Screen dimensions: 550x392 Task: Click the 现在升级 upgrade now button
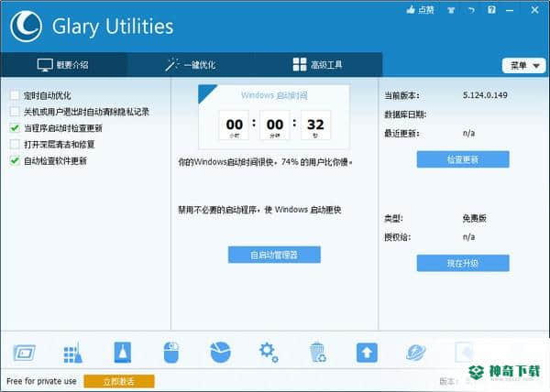[463, 263]
